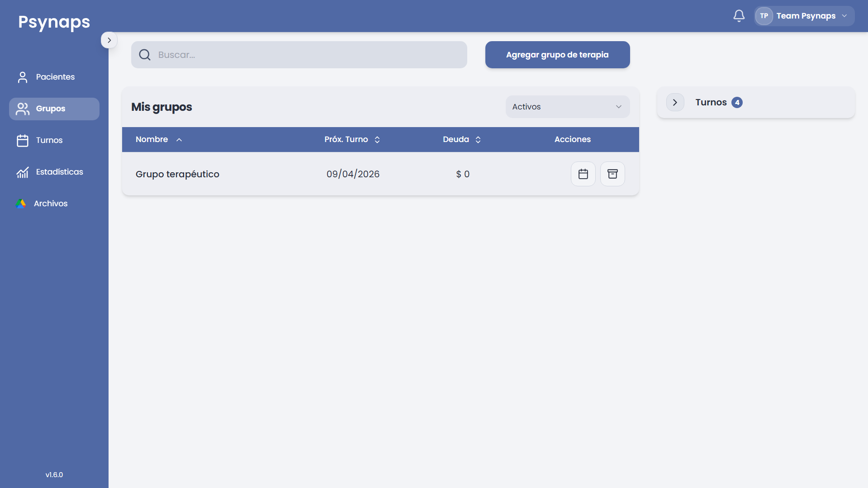Open the Activos filter dropdown

[567, 107]
